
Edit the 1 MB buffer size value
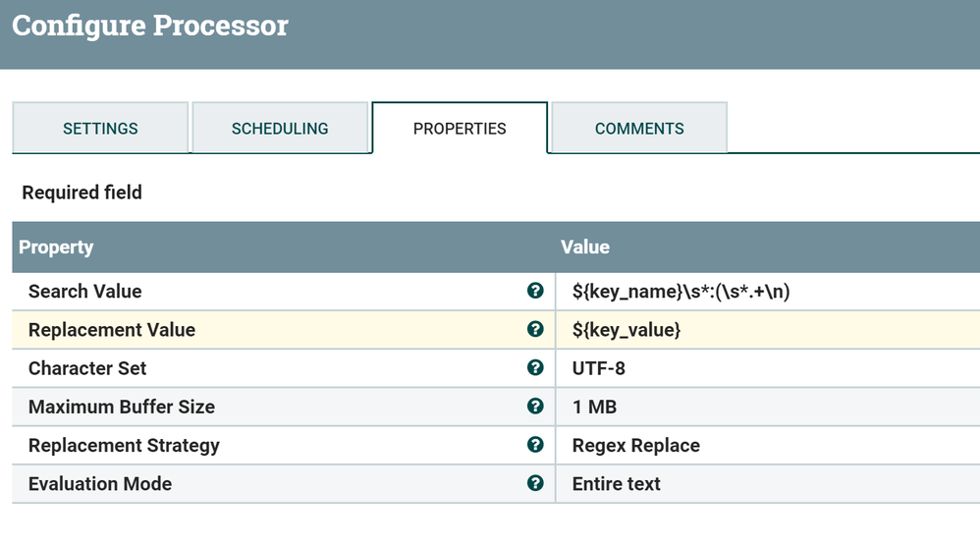pyautogui.click(x=594, y=407)
